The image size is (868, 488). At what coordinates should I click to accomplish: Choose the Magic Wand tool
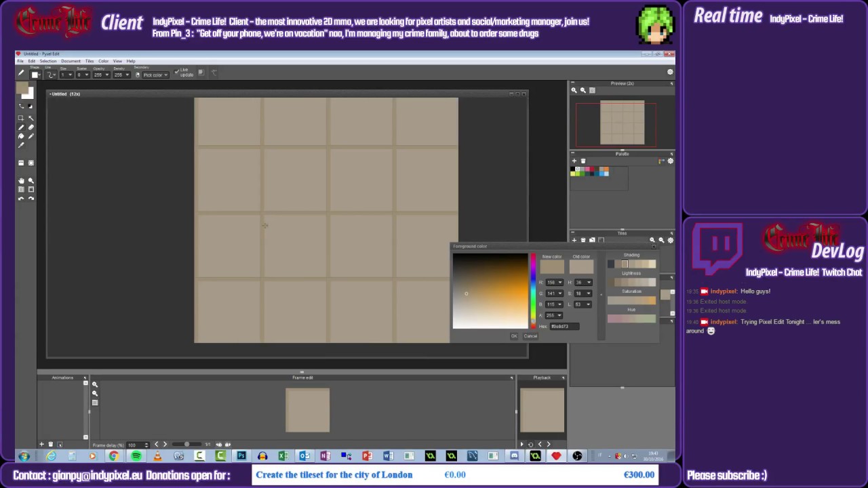pos(31,118)
